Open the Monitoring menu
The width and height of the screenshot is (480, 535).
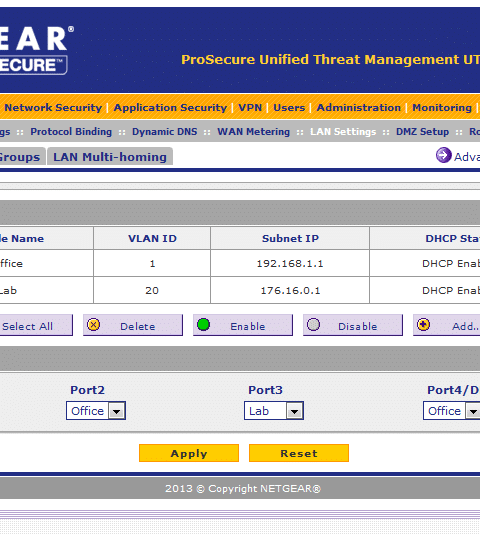(442, 108)
